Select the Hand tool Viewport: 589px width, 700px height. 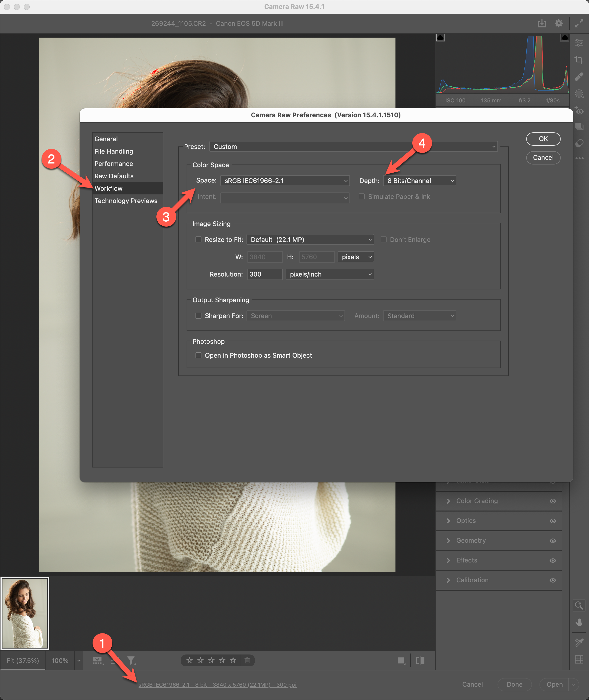(x=579, y=622)
